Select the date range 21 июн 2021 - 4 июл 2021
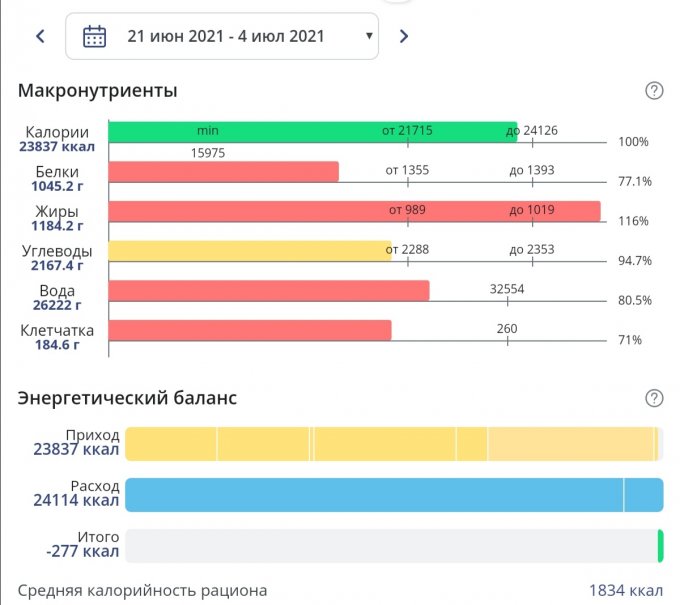 (x=225, y=37)
